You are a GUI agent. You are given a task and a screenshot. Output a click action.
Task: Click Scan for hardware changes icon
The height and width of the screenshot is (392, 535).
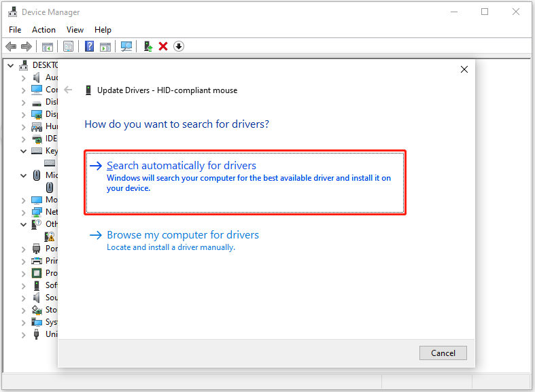click(x=126, y=46)
